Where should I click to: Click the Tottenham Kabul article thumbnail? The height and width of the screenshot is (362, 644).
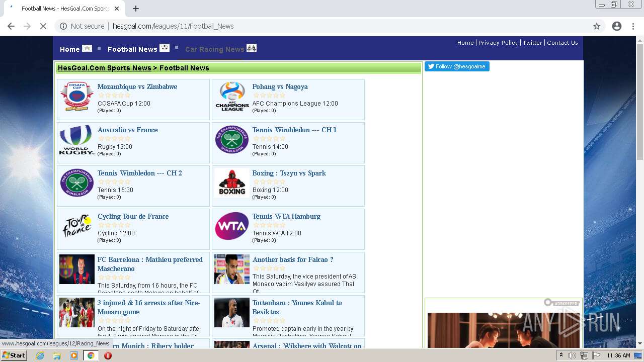[x=232, y=313]
